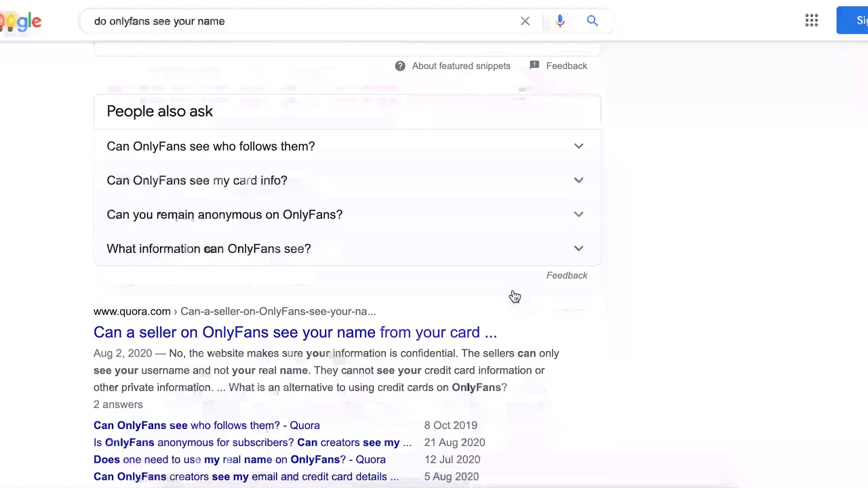Click the question mark help icon
The image size is (868, 488).
click(400, 66)
